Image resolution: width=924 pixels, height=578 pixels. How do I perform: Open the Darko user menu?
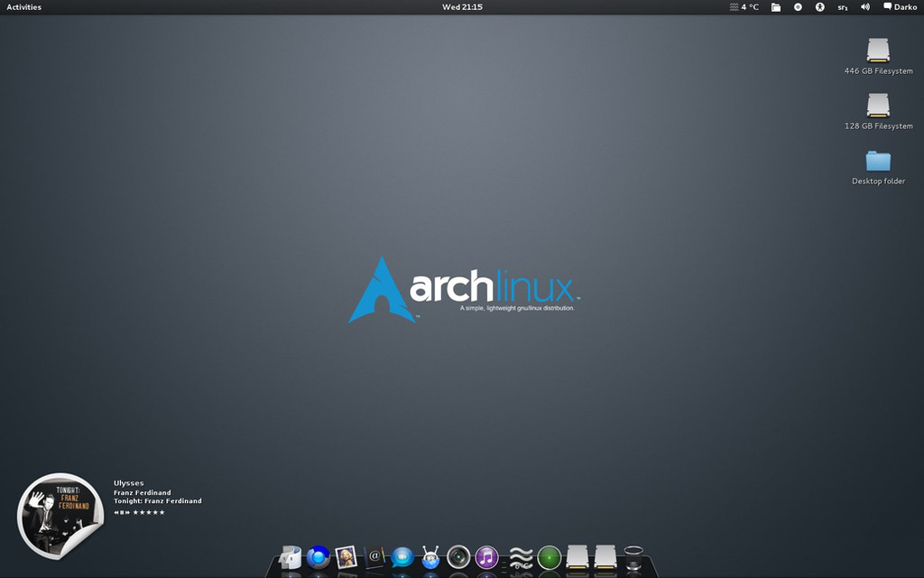(x=900, y=7)
